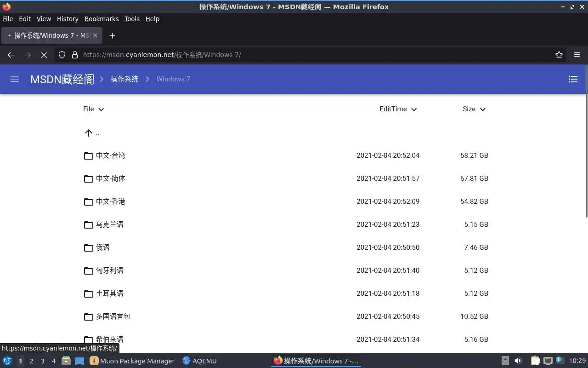The image size is (588, 368).
Task: Click the network tray icon
Action: (x=548, y=361)
